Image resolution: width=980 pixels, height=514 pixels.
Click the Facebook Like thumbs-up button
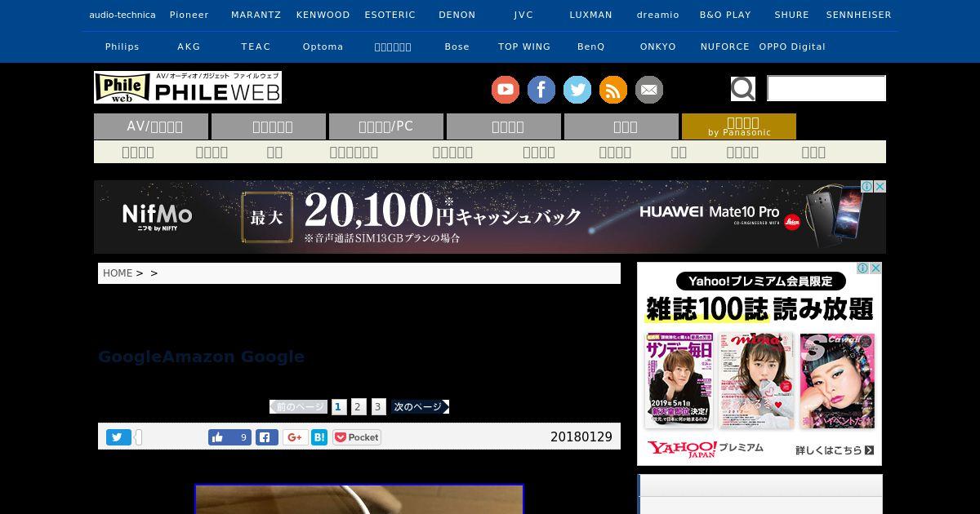click(x=229, y=437)
